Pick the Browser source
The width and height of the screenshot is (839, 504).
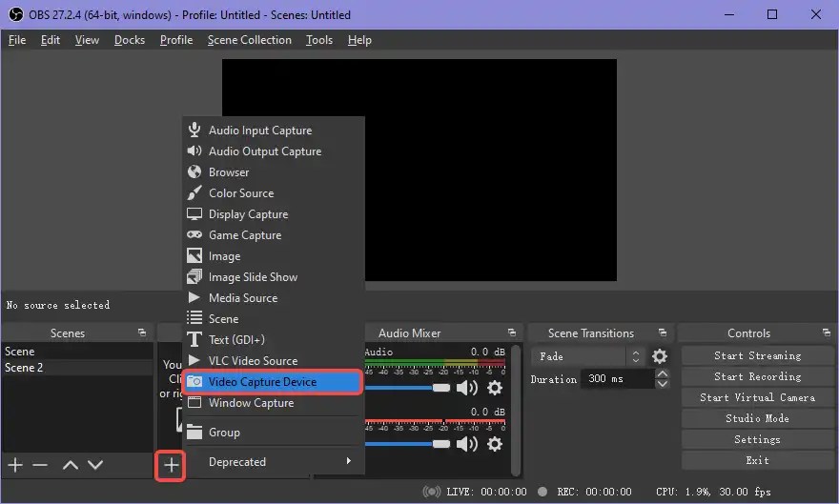coord(274,172)
